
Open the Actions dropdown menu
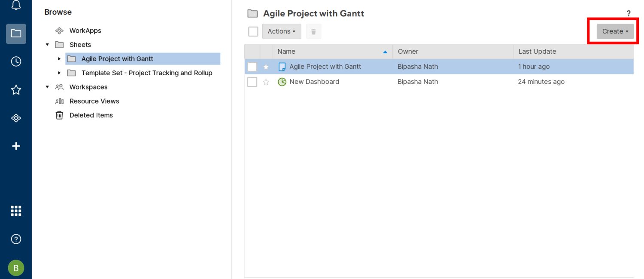(282, 31)
